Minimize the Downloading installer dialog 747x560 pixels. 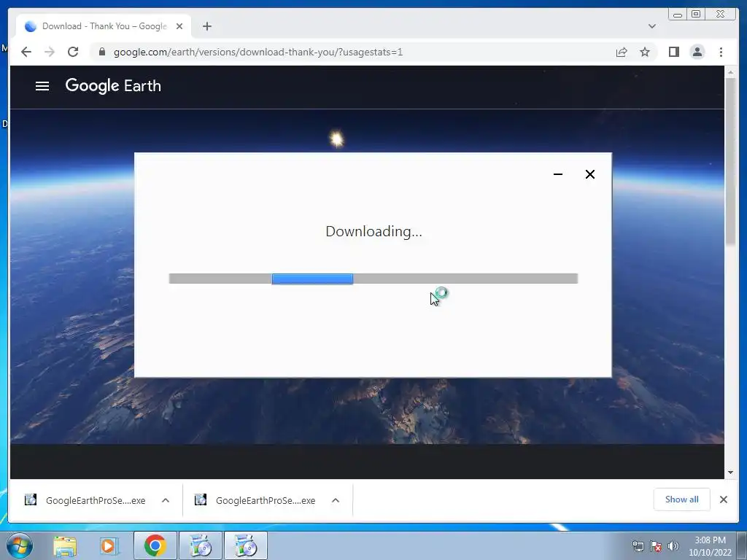tap(558, 174)
